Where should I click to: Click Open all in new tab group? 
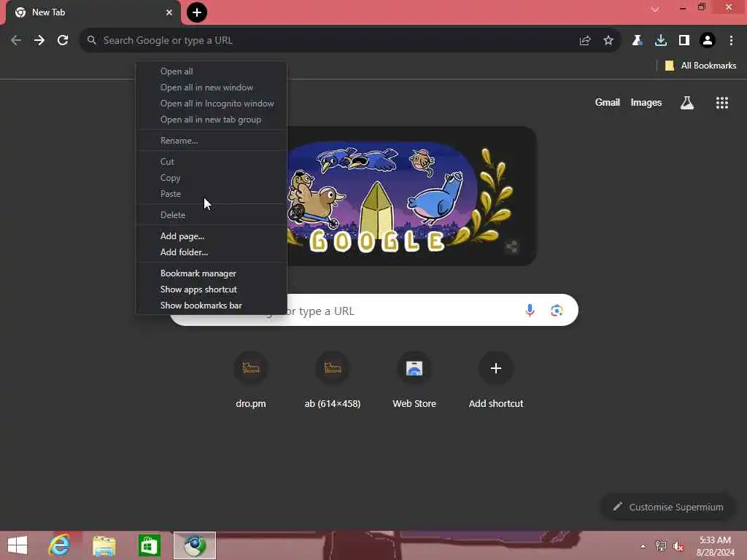pyautogui.click(x=212, y=120)
